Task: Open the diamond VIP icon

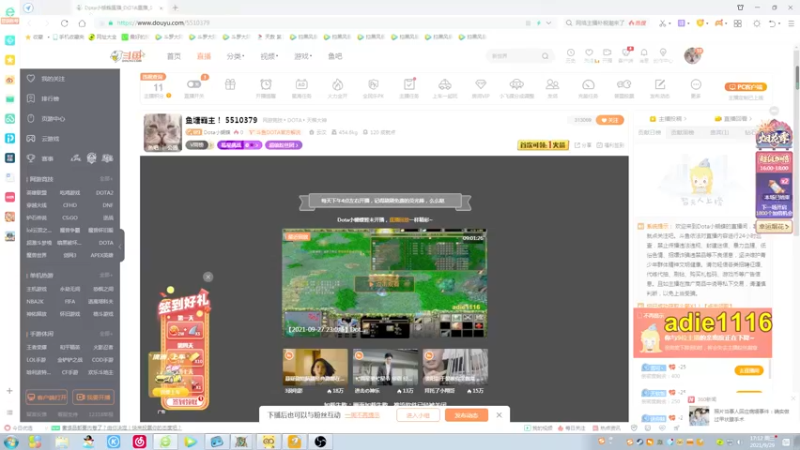Action: tap(481, 84)
